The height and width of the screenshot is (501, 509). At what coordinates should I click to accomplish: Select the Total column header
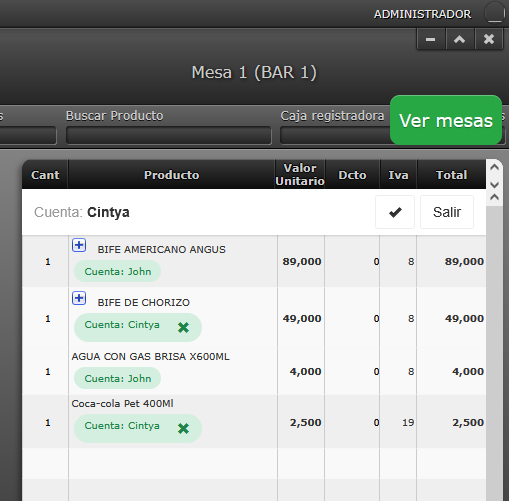click(451, 175)
